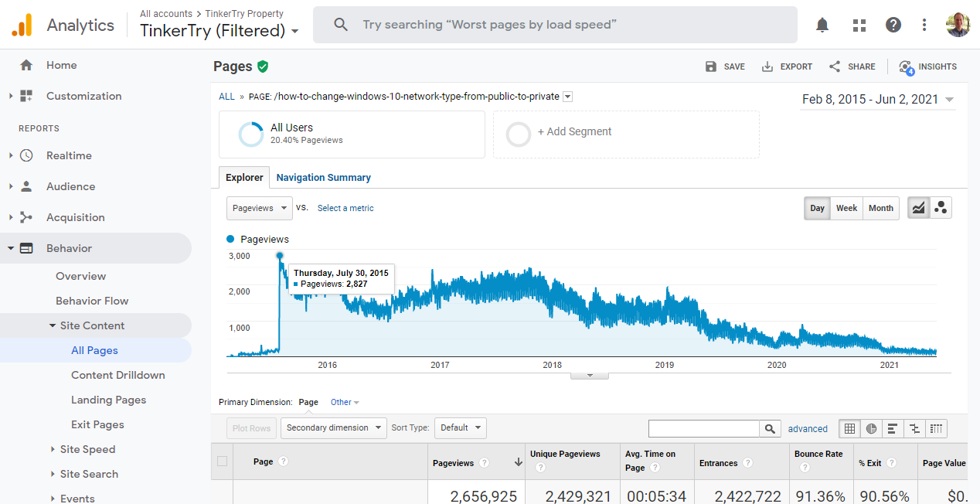Click Select a metric link

click(x=345, y=208)
